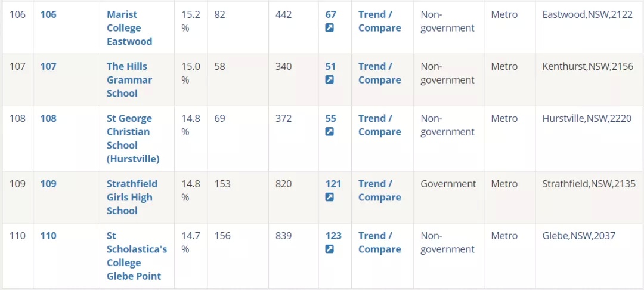Click Trend / Compare for St Scholastica's College
The width and height of the screenshot is (644, 290).
[379, 242]
